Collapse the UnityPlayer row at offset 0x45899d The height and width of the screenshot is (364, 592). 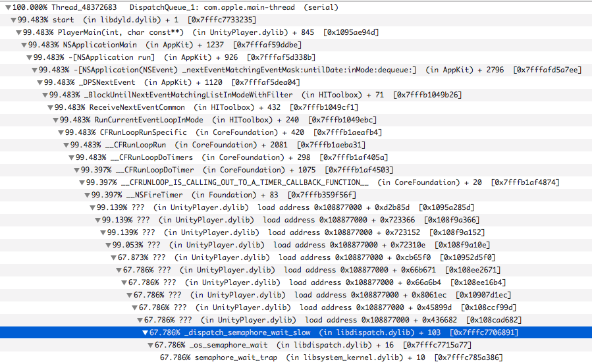pyautogui.click(x=135, y=308)
